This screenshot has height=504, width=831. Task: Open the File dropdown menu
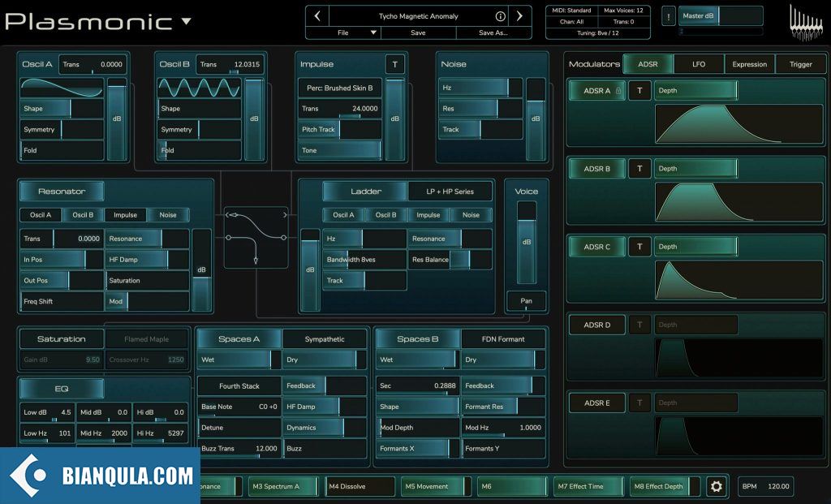tap(343, 32)
